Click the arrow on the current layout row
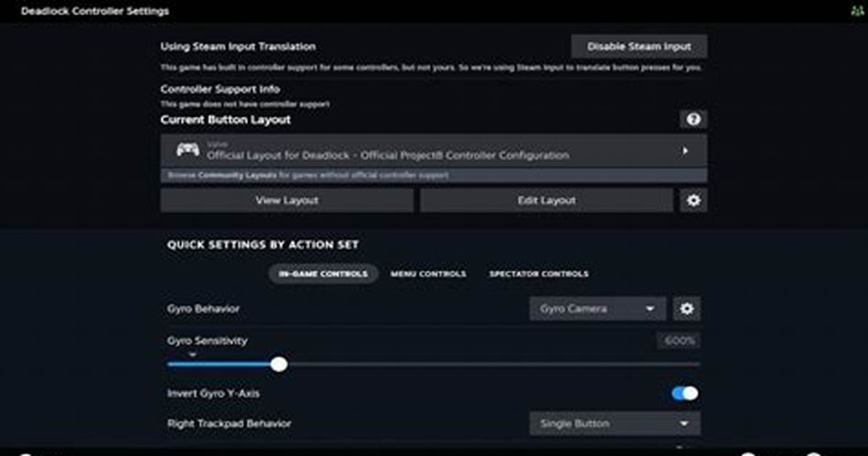This screenshot has height=456, width=868. (x=685, y=151)
